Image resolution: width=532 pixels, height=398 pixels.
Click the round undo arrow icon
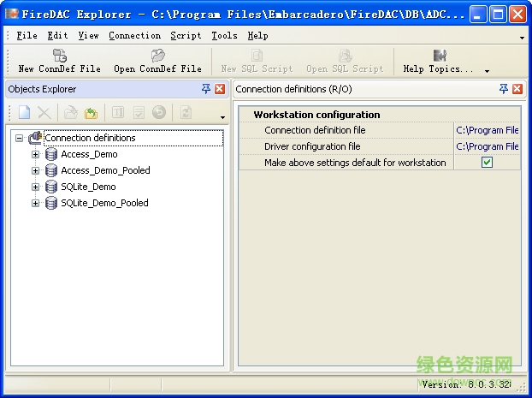pos(159,112)
